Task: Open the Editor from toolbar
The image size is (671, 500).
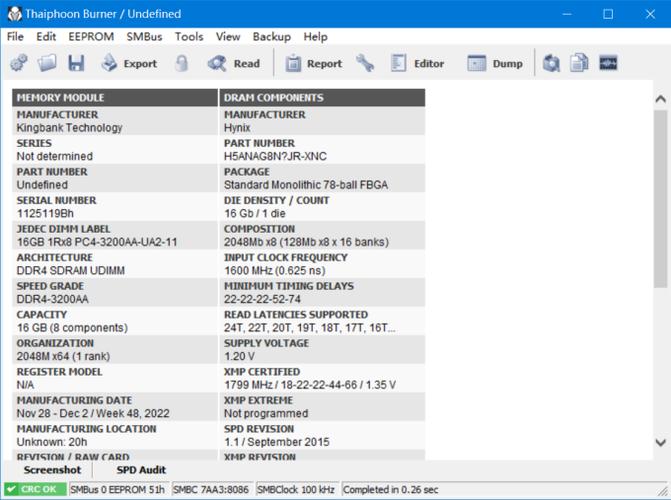Action: pyautogui.click(x=418, y=63)
